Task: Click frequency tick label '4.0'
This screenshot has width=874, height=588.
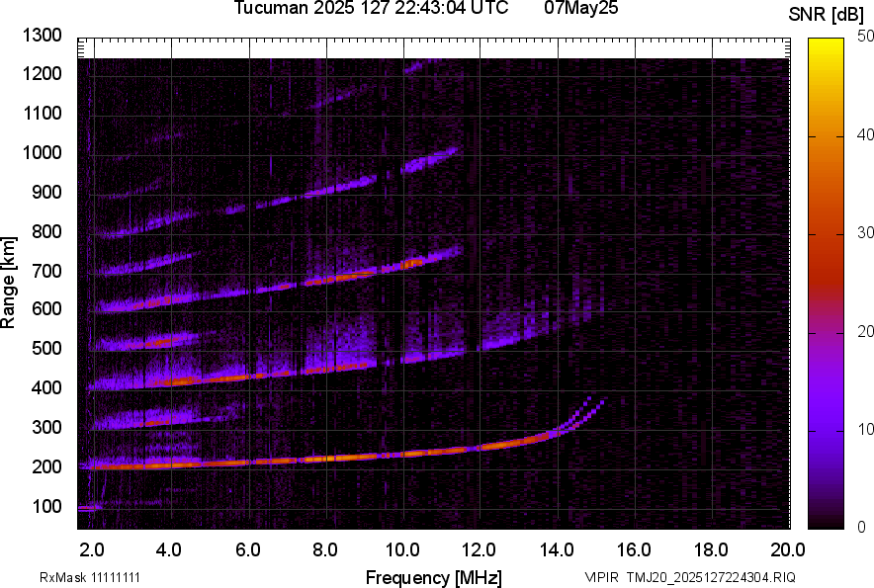Action: point(169,550)
